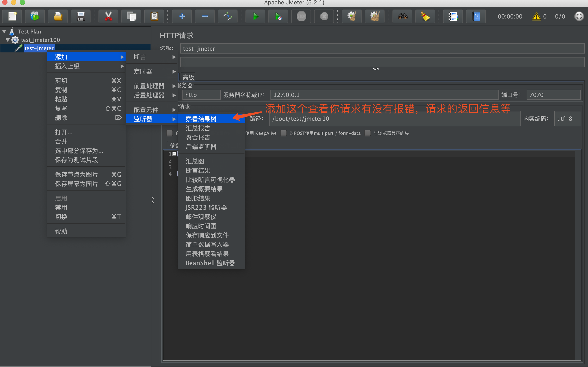This screenshot has height=367, width=588.
Task: Open the 插入上级 submenu
Action: coord(86,66)
